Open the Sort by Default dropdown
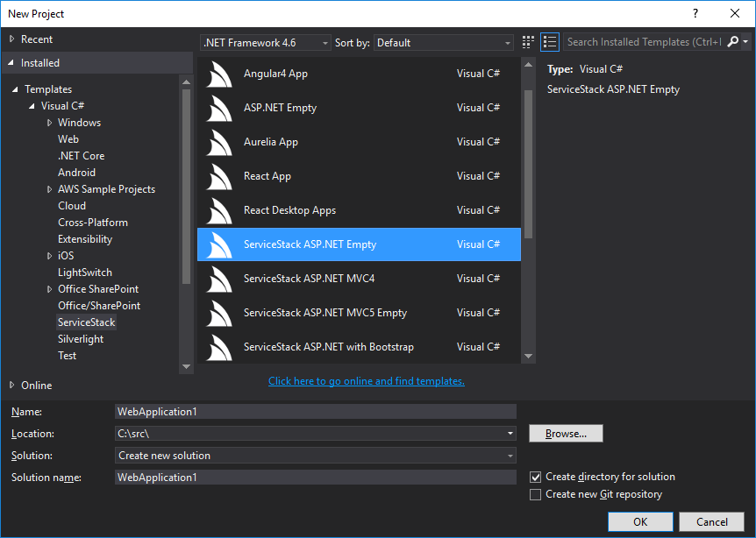756x538 pixels. click(x=444, y=43)
